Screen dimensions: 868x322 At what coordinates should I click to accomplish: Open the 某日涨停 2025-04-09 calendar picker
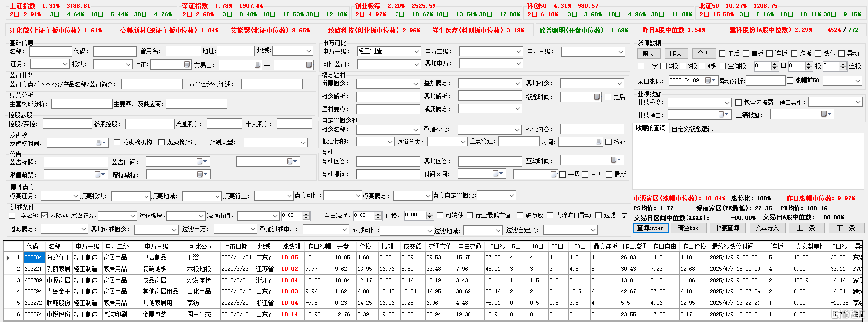pyautogui.click(x=710, y=80)
